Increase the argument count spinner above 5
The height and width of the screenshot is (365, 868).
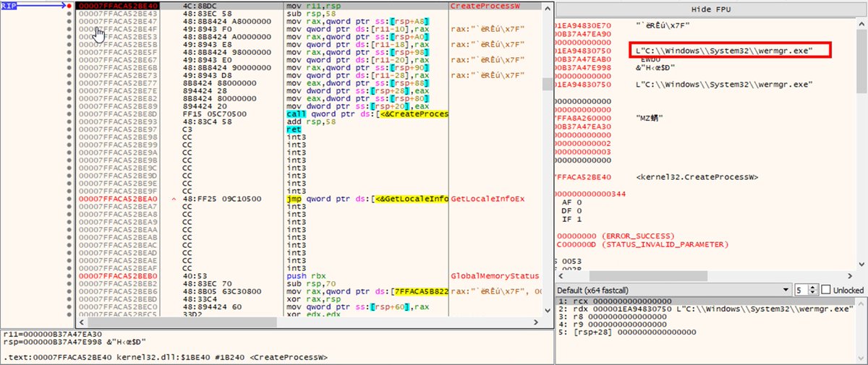(x=814, y=286)
